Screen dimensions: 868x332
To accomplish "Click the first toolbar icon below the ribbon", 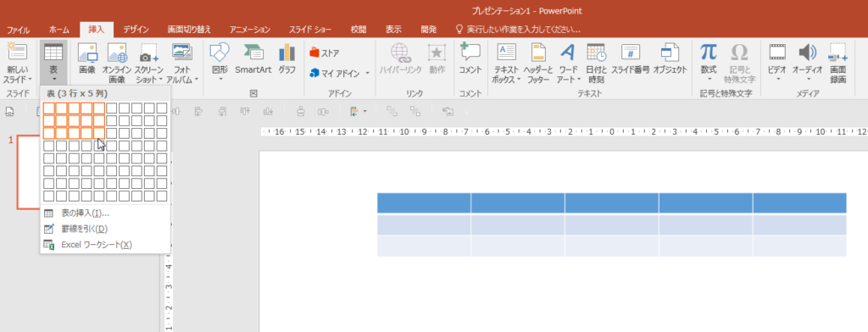I will coord(9,112).
